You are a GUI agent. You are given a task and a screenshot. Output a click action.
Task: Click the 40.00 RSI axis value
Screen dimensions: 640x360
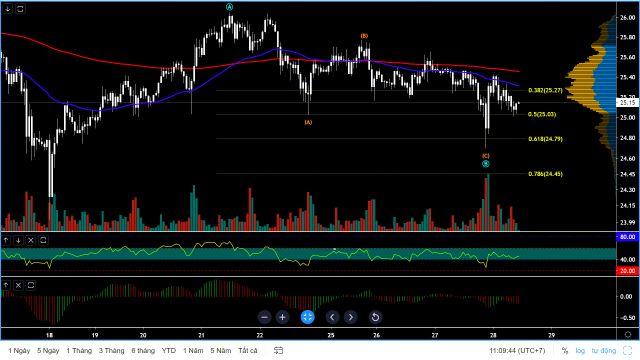click(x=627, y=259)
